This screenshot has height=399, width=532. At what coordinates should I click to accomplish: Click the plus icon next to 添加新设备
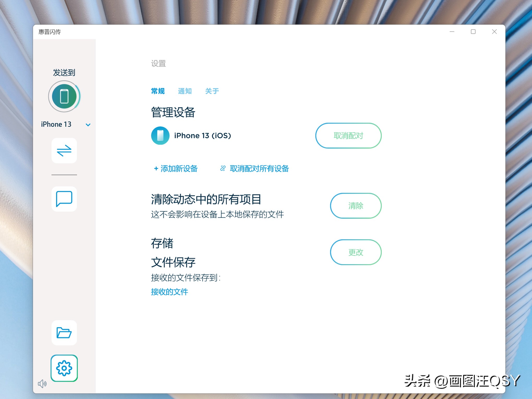(x=156, y=169)
